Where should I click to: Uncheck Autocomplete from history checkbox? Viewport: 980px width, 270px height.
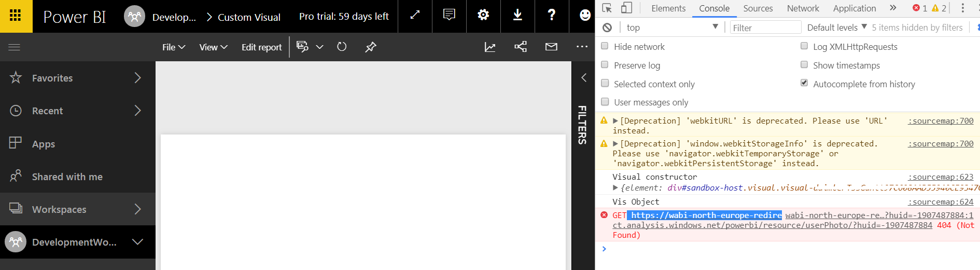(x=804, y=83)
